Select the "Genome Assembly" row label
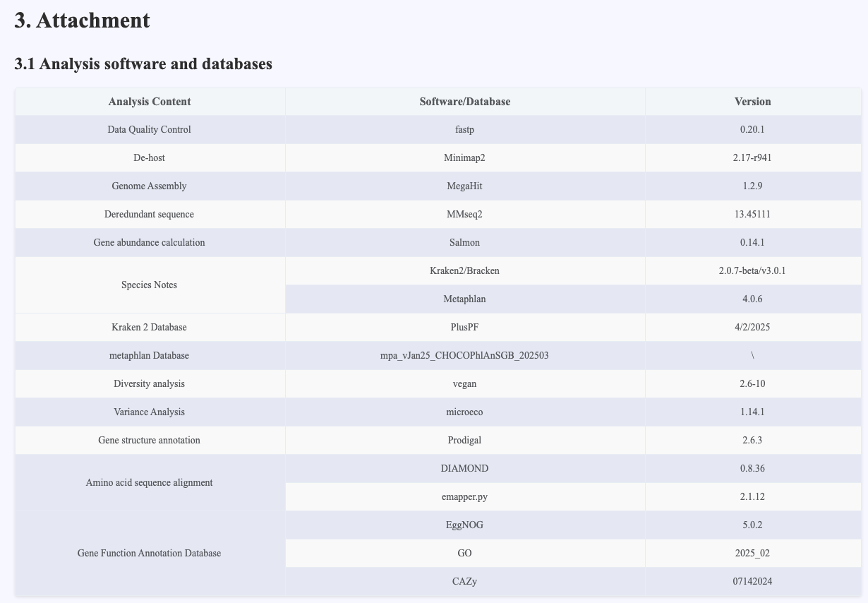The image size is (868, 603). (x=150, y=186)
